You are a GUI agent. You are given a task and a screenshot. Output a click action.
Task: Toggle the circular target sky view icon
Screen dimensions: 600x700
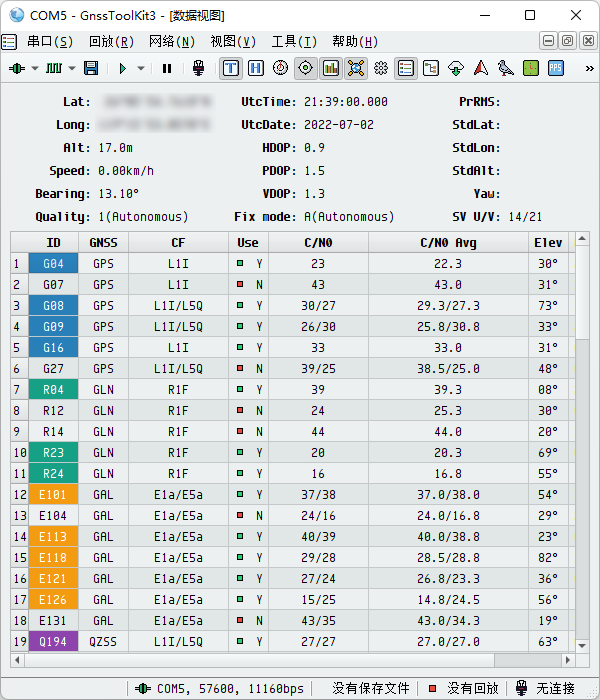tap(306, 68)
